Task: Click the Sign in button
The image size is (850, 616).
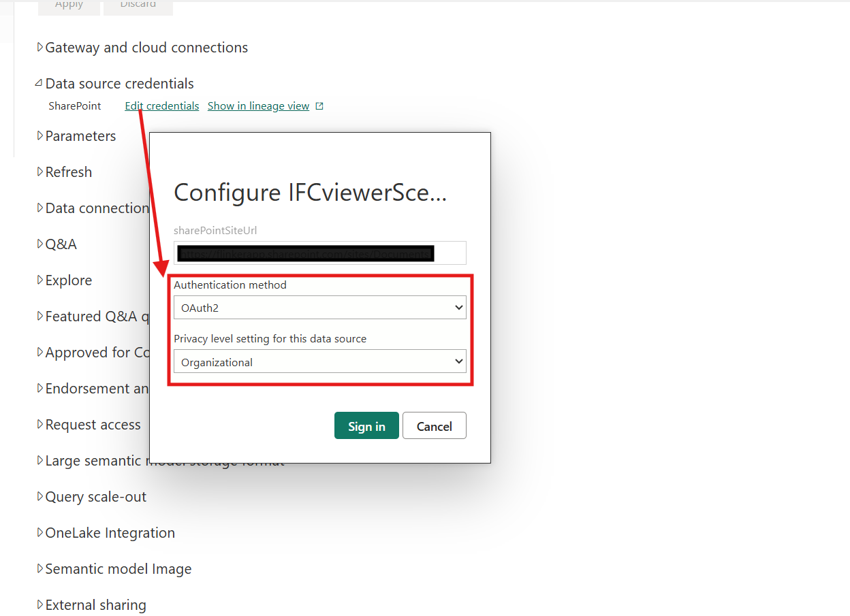Action: tap(366, 425)
